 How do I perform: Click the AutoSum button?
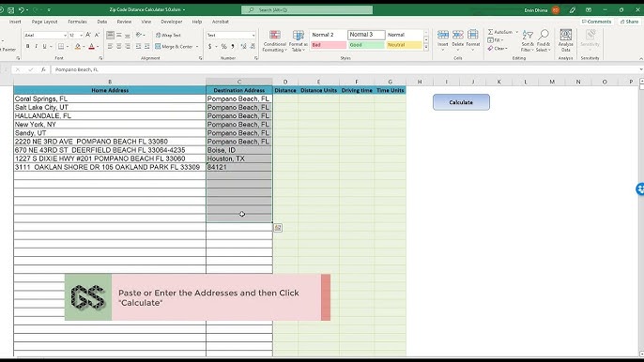[x=500, y=32]
